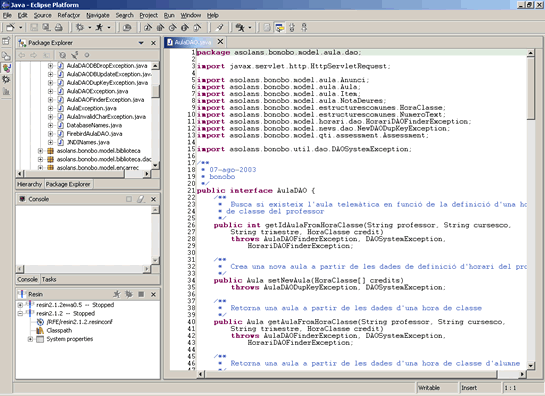Launch Debug from the bug icon
Image resolution: width=545 pixels, height=396 pixels.
[x=80, y=27]
